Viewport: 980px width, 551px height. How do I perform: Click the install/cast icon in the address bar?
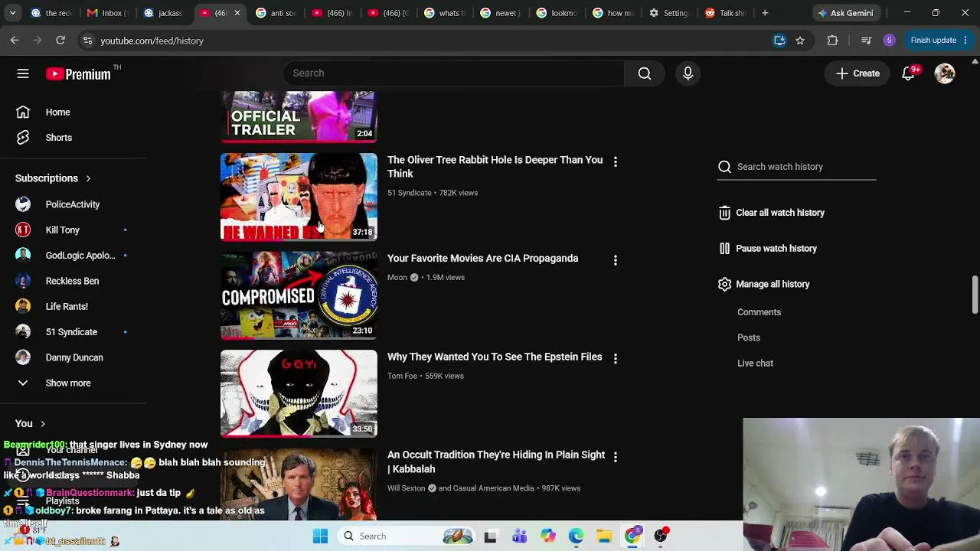(x=779, y=41)
